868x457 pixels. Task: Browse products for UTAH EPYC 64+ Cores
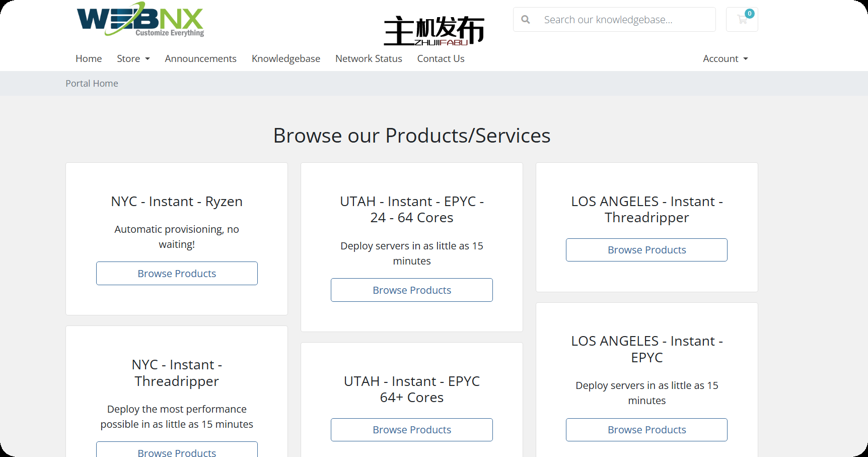coord(411,430)
